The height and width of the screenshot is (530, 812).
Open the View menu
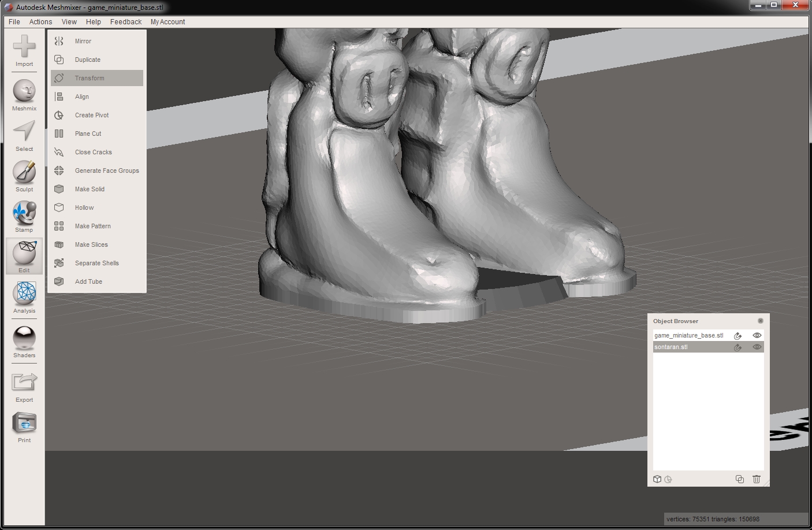(x=69, y=22)
